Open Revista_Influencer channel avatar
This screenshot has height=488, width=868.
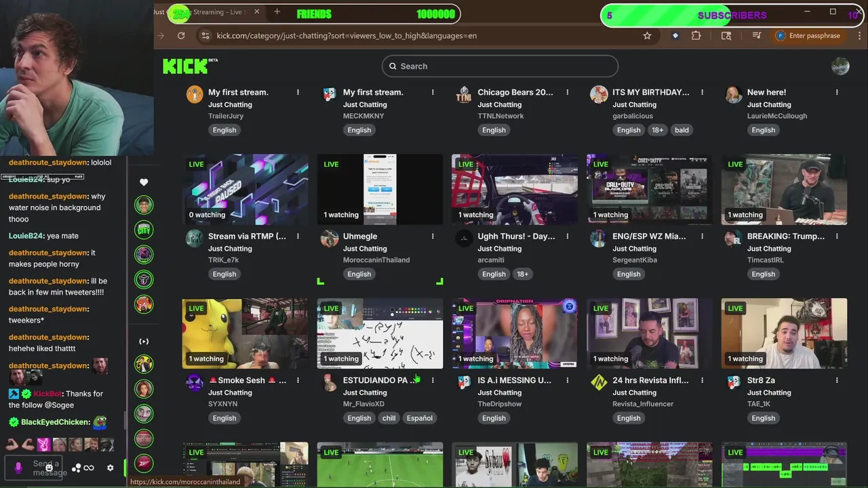pyautogui.click(x=599, y=382)
